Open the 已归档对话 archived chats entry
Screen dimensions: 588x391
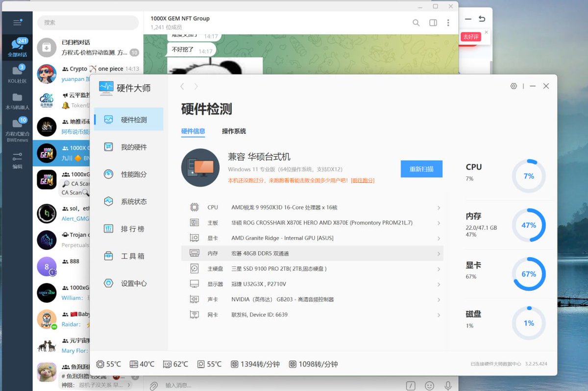coord(88,47)
